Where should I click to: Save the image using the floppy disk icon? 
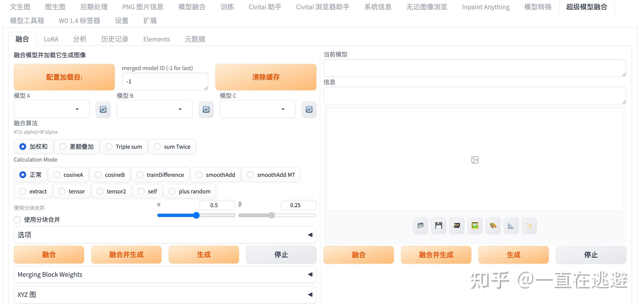coord(438,225)
